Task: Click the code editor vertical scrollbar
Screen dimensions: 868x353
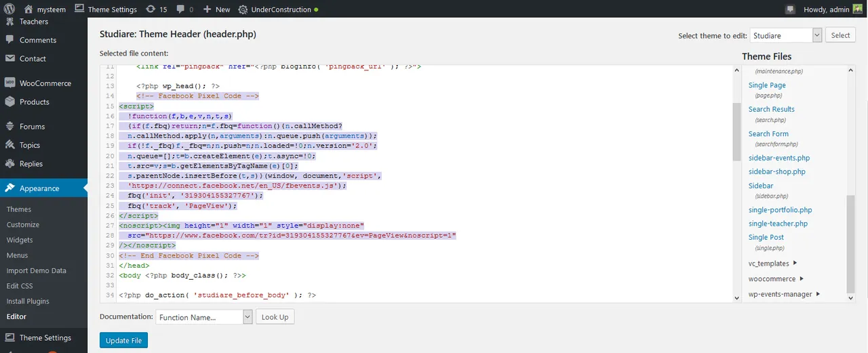Action: tap(737, 132)
